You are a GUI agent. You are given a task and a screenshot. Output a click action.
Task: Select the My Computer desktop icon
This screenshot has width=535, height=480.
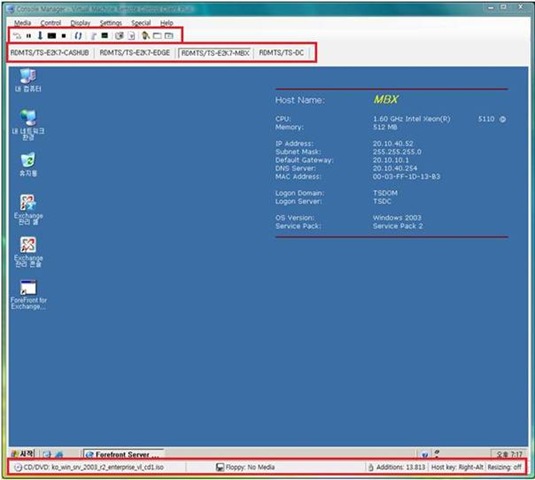pos(28,81)
